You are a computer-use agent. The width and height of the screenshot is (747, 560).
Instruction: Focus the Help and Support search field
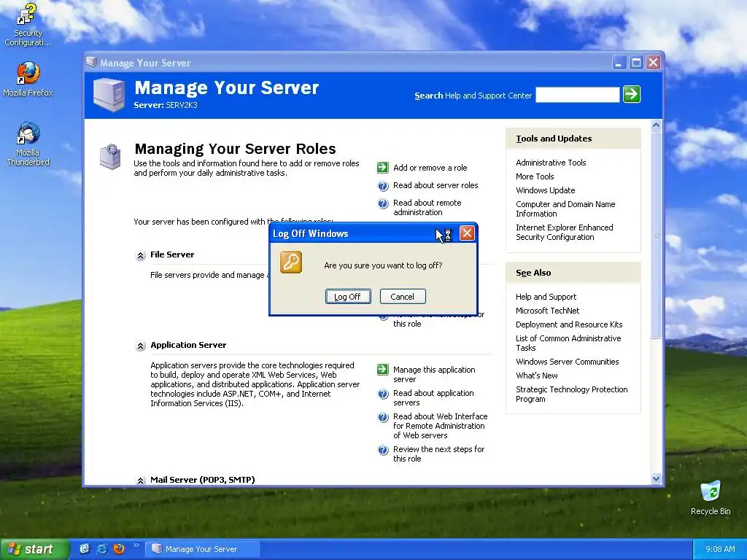[x=578, y=95]
